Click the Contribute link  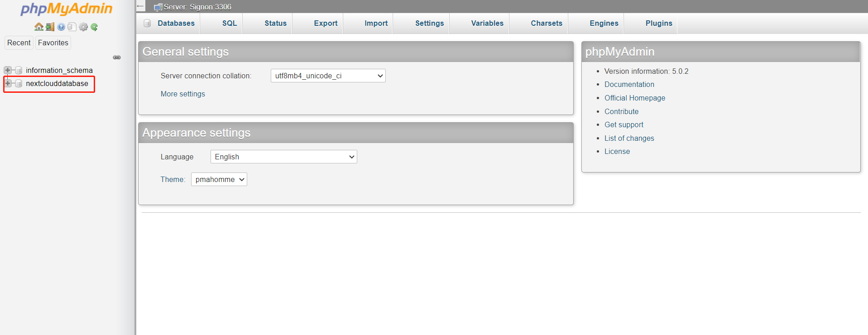coord(621,111)
